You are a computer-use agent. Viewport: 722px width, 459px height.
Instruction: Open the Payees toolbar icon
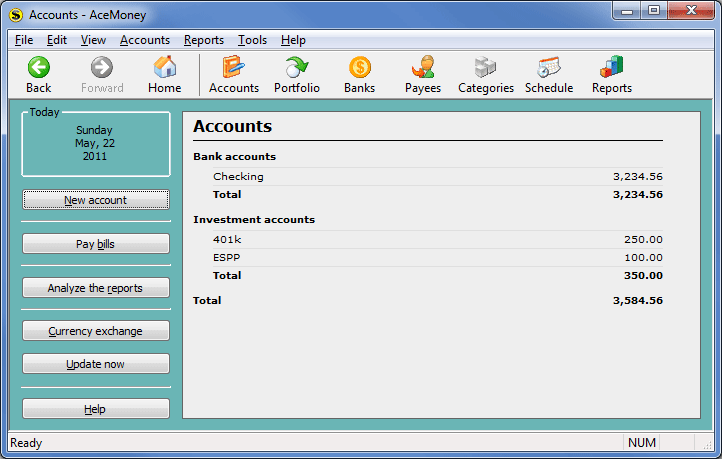[x=423, y=67]
